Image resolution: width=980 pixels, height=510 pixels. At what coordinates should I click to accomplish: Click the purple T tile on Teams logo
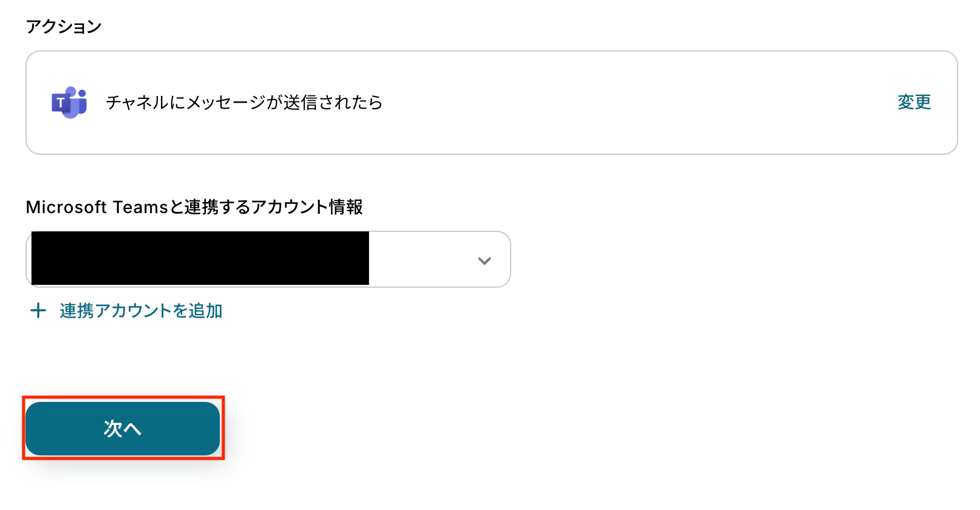tap(61, 103)
